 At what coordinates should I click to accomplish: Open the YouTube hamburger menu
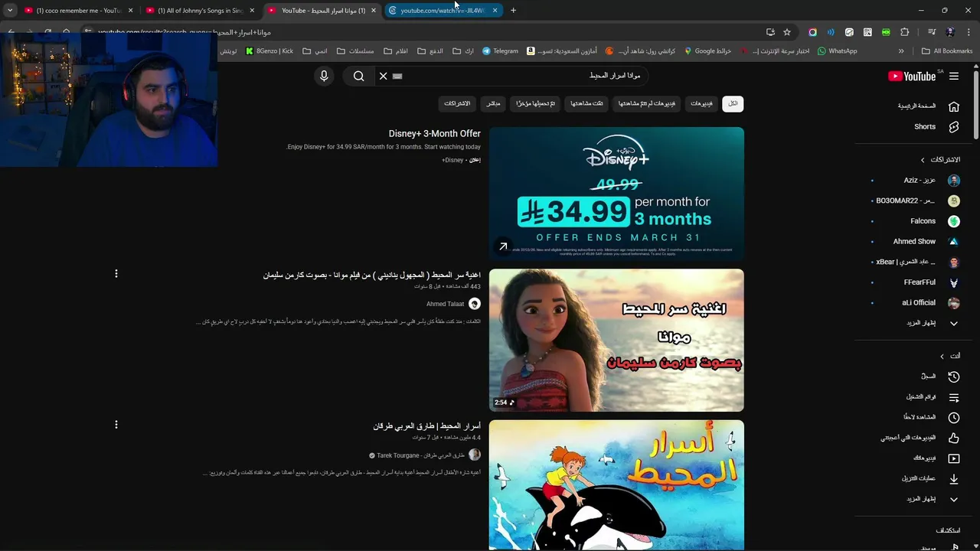(x=954, y=76)
